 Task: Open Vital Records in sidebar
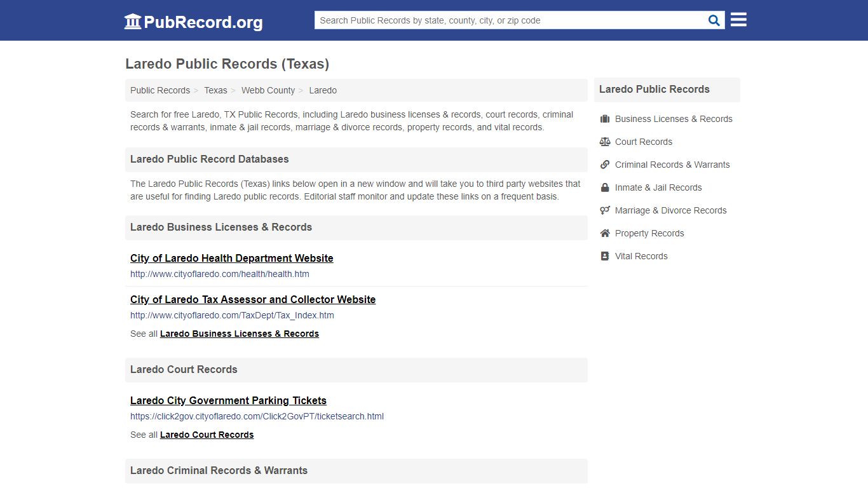[641, 256]
